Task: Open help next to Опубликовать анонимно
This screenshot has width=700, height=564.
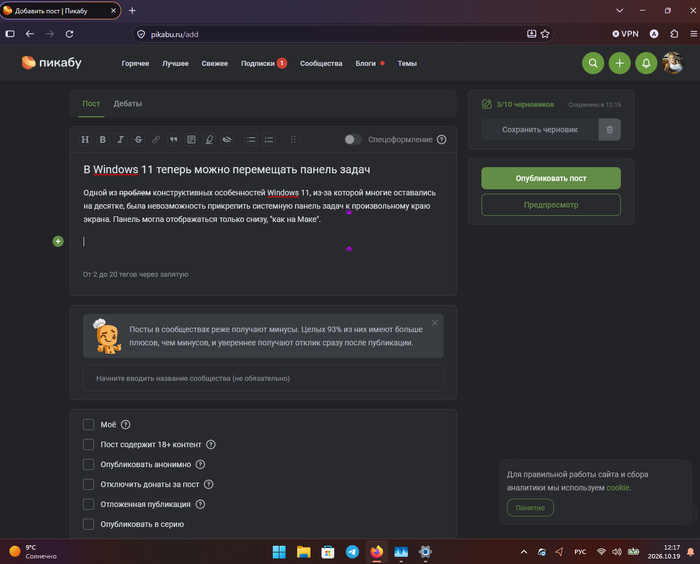Action: coord(200,464)
